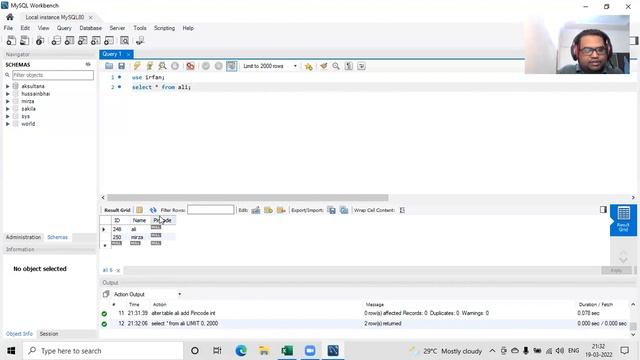The height and width of the screenshot is (360, 640).
Task: Focus the Filter objects search box
Action: 53,75
